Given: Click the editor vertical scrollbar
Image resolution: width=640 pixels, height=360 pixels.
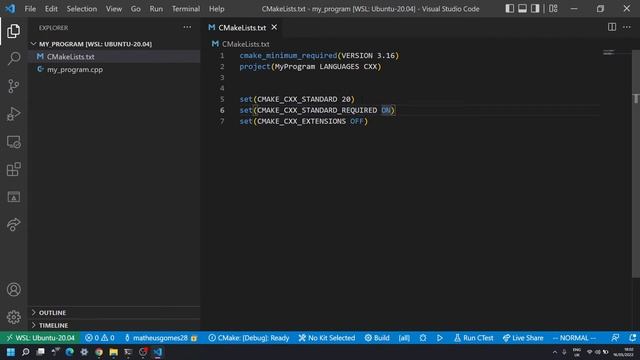Looking at the screenshot, I should (x=636, y=163).
